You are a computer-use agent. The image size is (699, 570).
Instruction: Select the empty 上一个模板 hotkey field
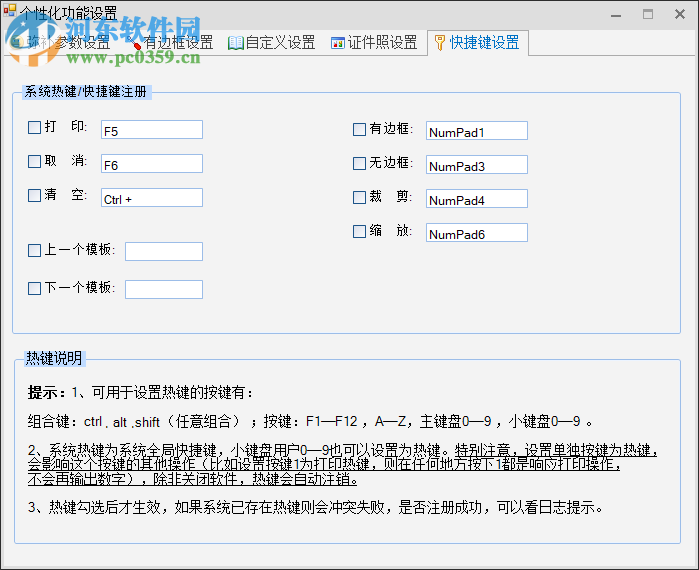pos(164,251)
